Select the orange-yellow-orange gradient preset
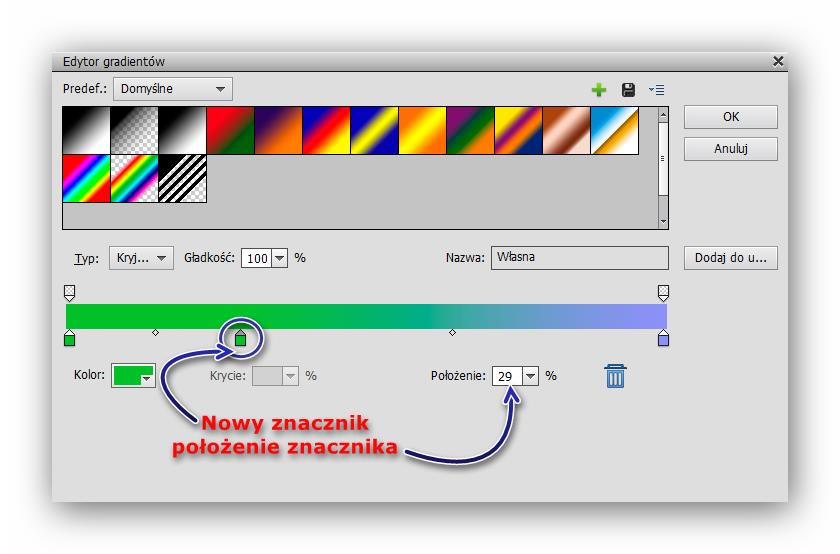840x554 pixels. tap(422, 131)
